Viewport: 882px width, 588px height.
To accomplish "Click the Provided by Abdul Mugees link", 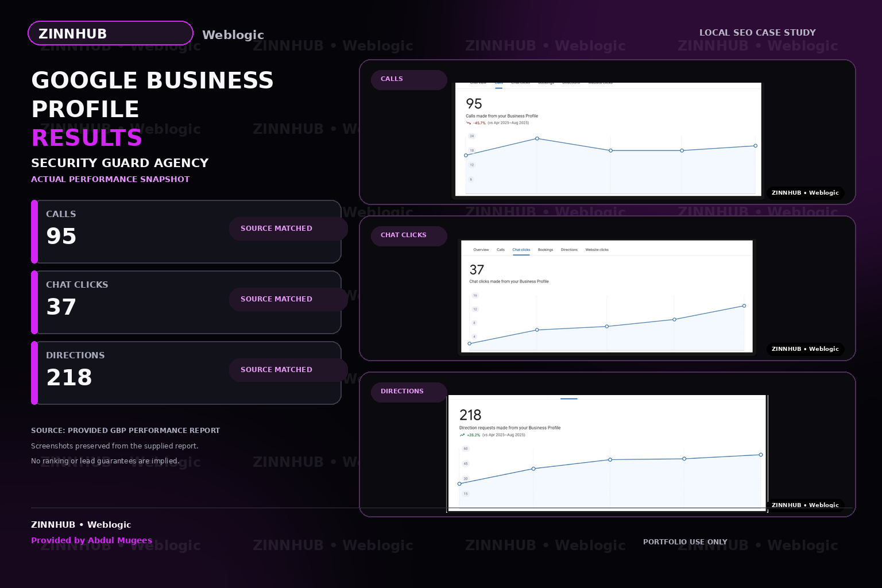I will (91, 540).
